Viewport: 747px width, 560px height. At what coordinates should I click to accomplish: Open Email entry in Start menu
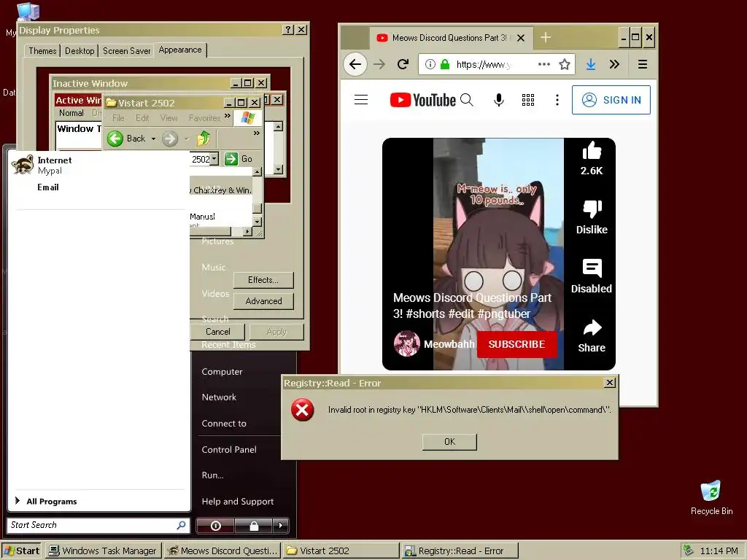(48, 187)
